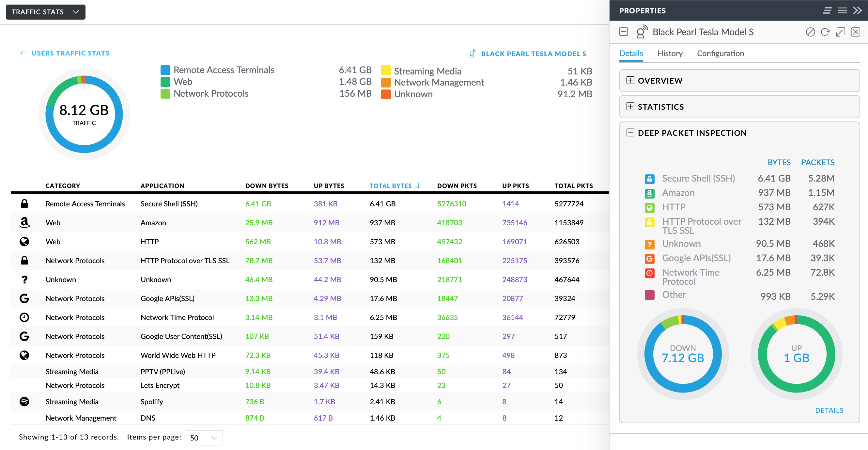This screenshot has width=868, height=450.
Task: Click the expand-out icon in properties header
Action: (841, 32)
